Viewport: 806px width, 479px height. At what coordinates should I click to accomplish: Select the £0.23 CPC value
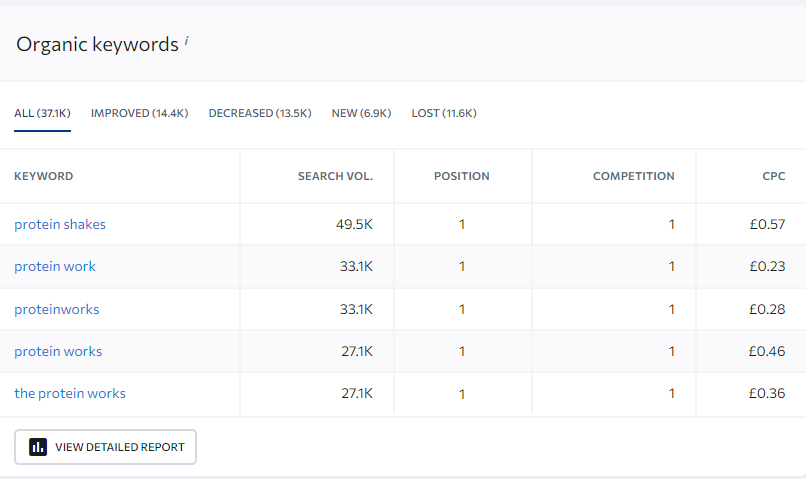point(767,267)
